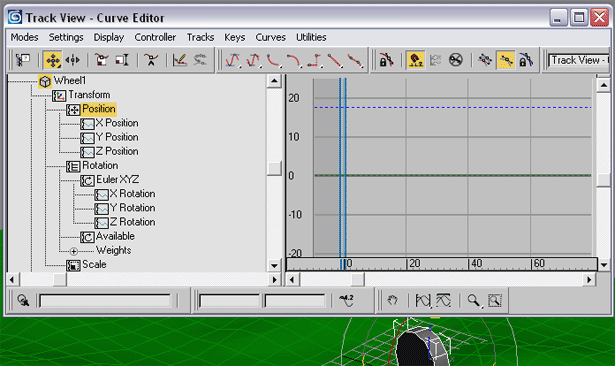
Task: Select the Scale Values tool
Action: [122, 60]
